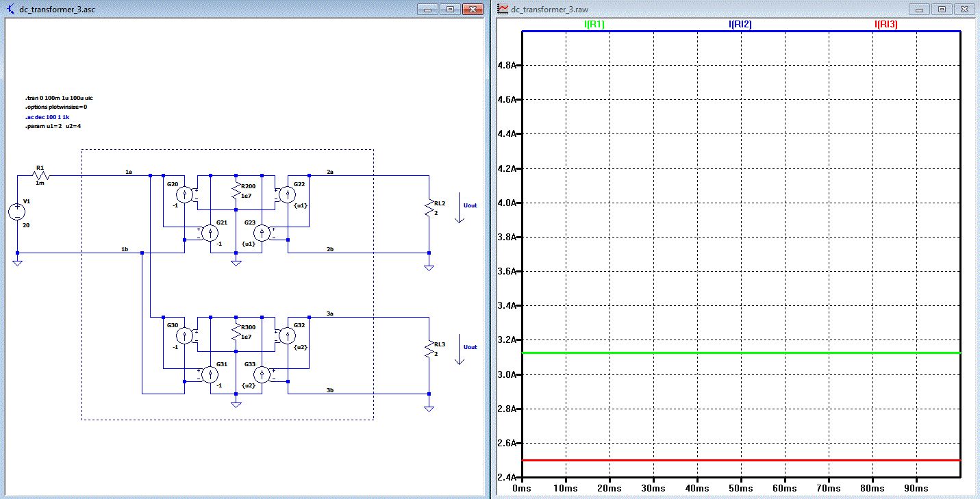Image resolution: width=980 pixels, height=499 pixels.
Task: Select the R1 resistor symbol
Action: click(40, 176)
